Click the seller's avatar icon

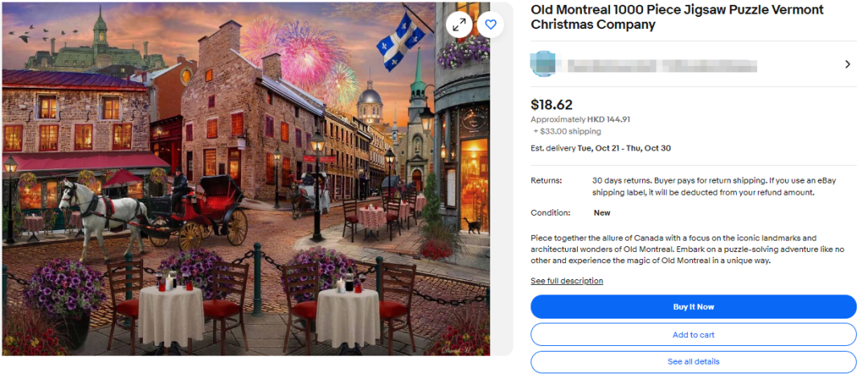click(544, 64)
